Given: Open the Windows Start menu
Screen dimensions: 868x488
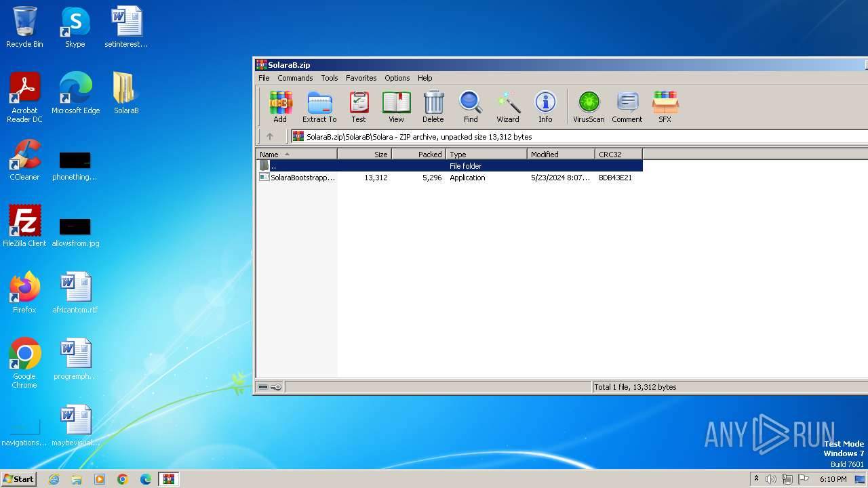Looking at the screenshot, I should (x=18, y=479).
